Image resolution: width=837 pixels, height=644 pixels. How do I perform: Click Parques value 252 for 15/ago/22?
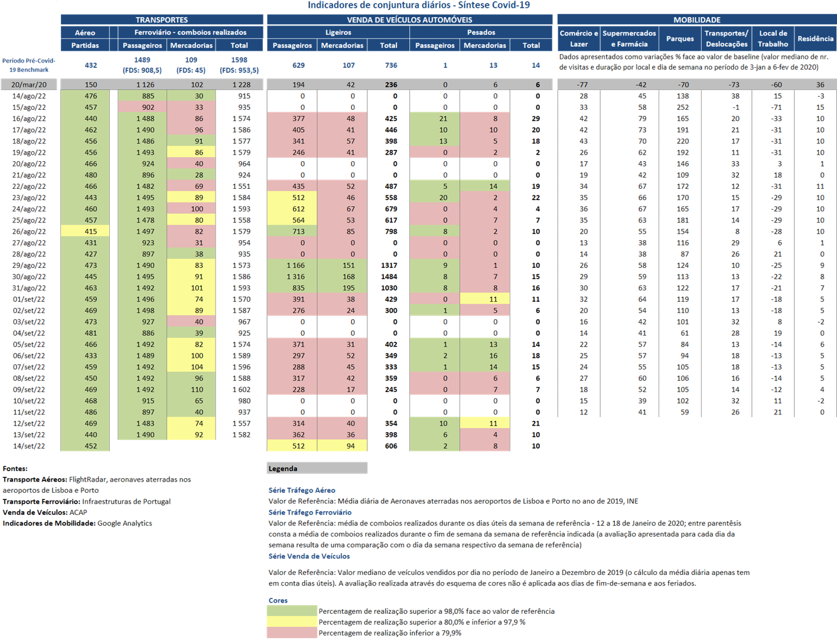(682, 107)
